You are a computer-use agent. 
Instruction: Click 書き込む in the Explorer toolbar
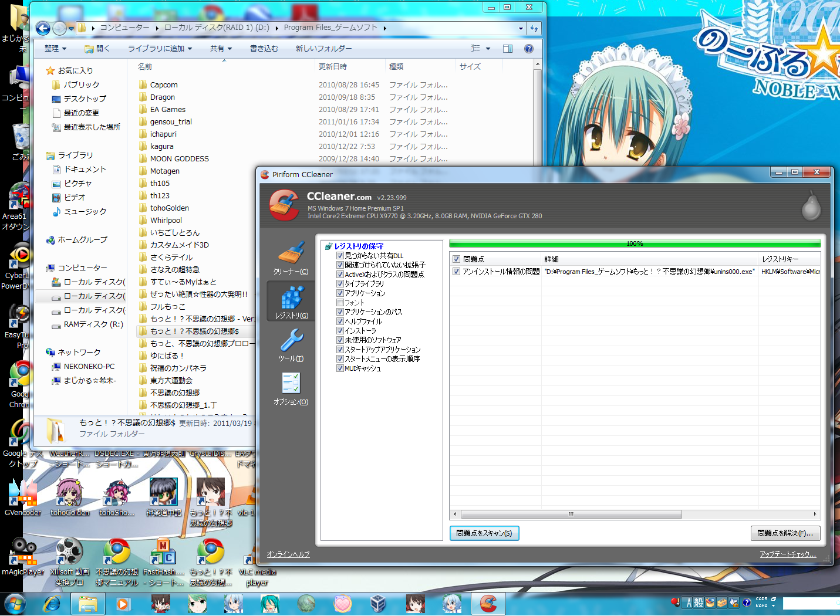point(264,49)
